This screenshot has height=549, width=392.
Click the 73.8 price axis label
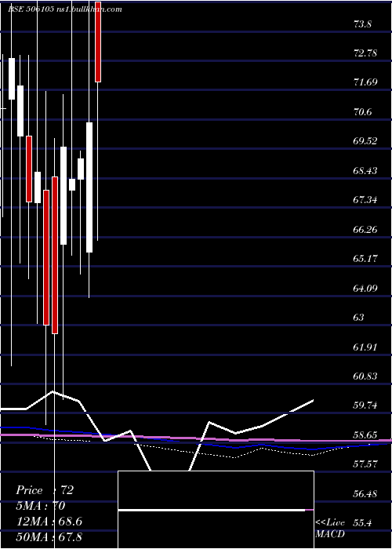point(362,24)
